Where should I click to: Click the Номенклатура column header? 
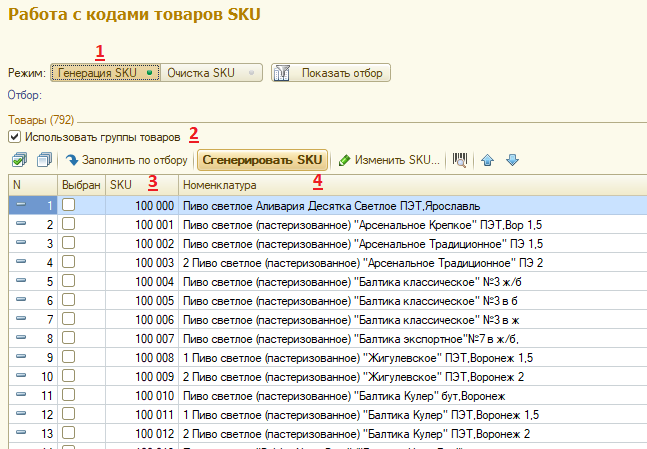click(413, 185)
